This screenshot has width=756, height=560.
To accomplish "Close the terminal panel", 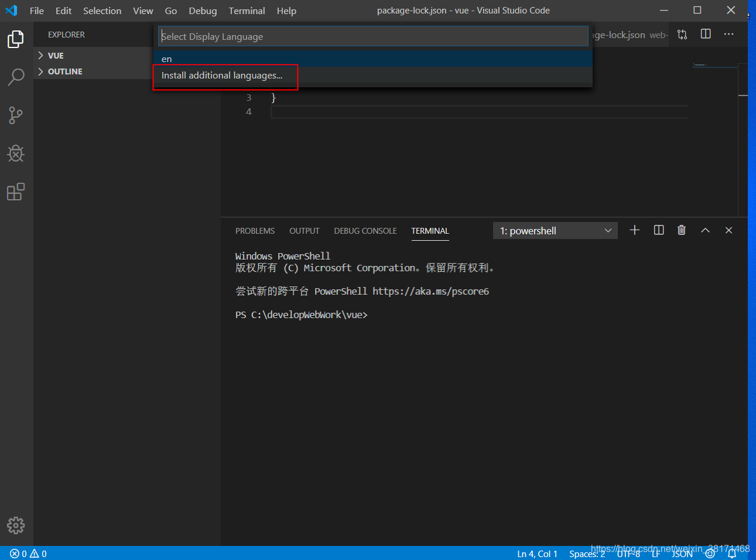I will (729, 230).
